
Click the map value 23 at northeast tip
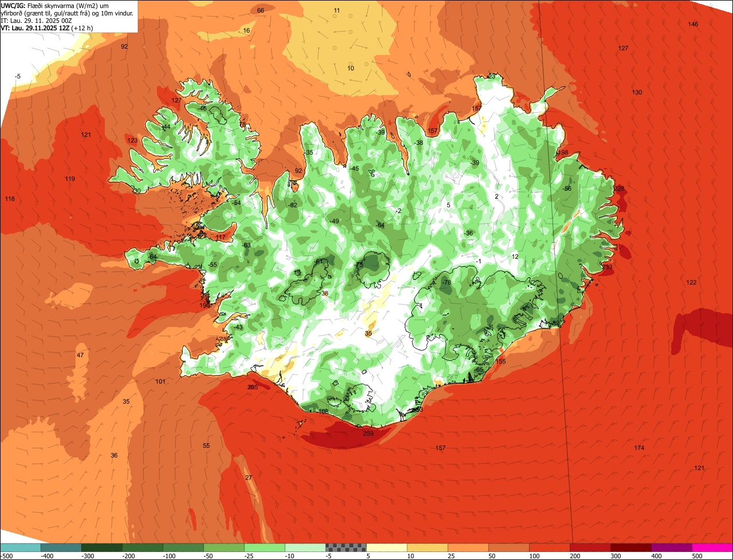(x=491, y=76)
